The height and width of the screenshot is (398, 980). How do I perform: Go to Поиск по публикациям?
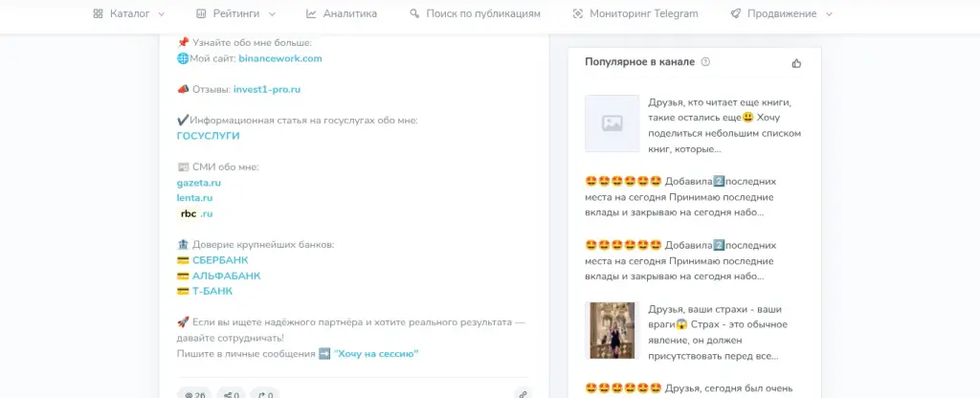coord(475,13)
